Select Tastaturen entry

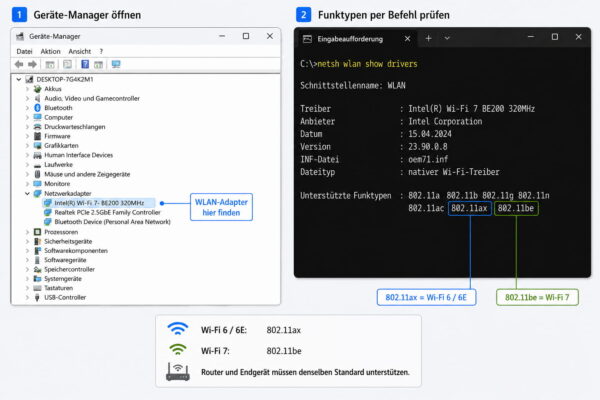[x=58, y=288]
